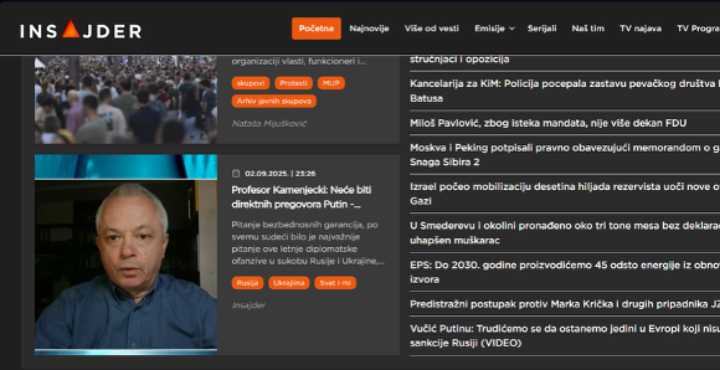This screenshot has height=370, width=720.
Task: Open the Početna tab
Action: click(316, 28)
